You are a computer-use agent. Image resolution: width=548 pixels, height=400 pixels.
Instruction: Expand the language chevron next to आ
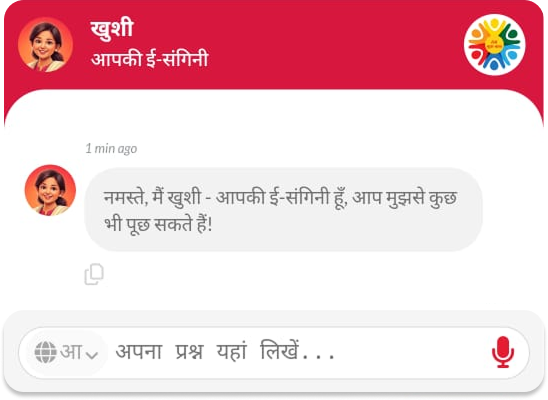pyautogui.click(x=92, y=355)
